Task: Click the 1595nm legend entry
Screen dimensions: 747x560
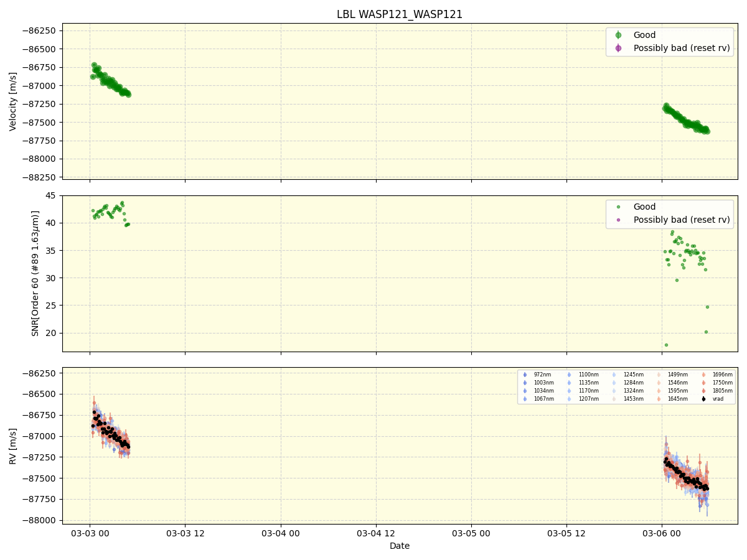Action: 672,391
